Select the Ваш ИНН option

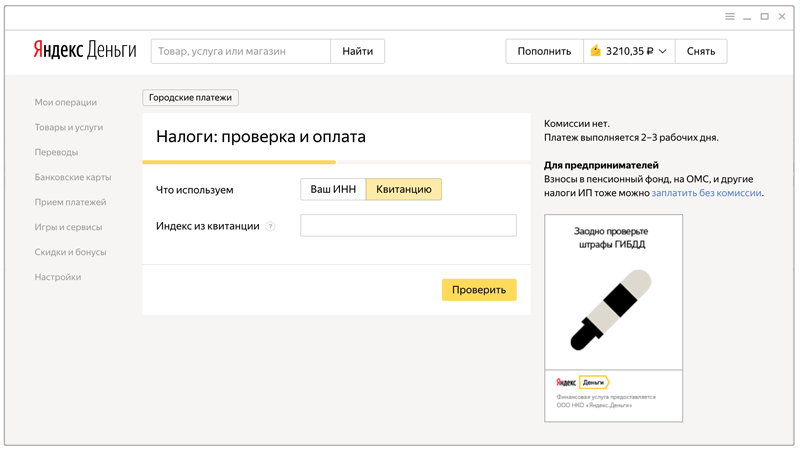tap(333, 189)
